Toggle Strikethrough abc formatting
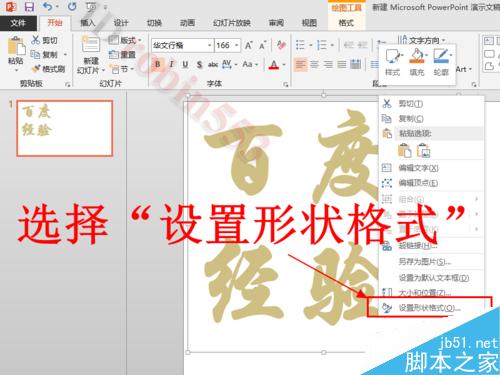The width and height of the screenshot is (500, 375). pyautogui.click(x=213, y=64)
